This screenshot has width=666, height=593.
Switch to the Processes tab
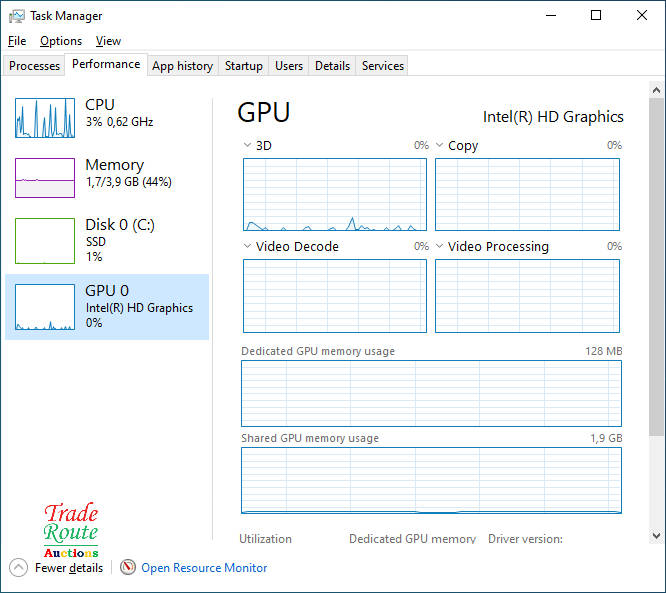coord(35,66)
